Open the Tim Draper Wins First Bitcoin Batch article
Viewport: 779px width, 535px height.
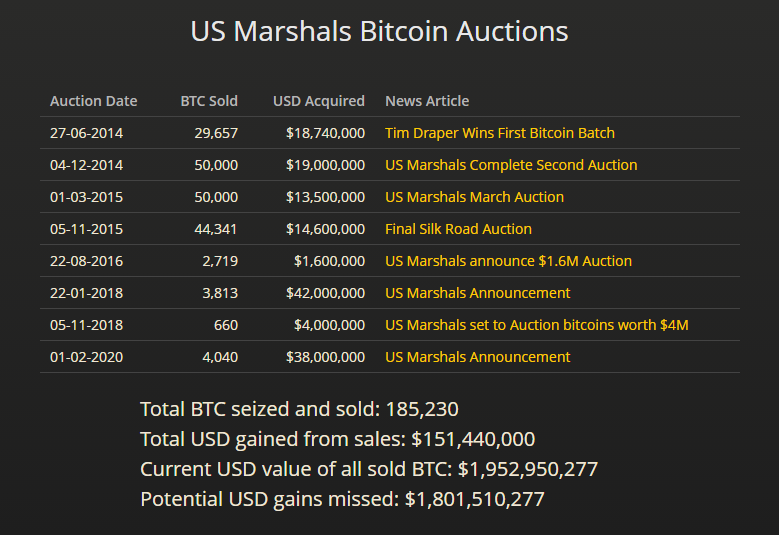click(x=499, y=133)
